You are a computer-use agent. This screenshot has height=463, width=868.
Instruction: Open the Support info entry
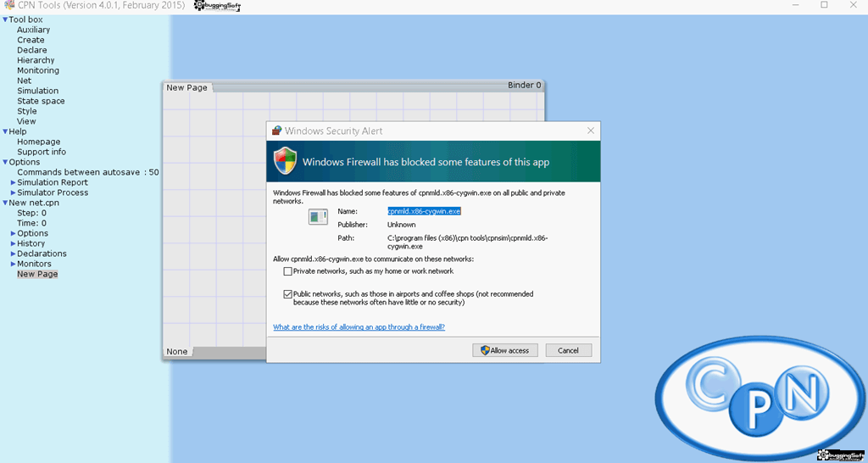41,152
